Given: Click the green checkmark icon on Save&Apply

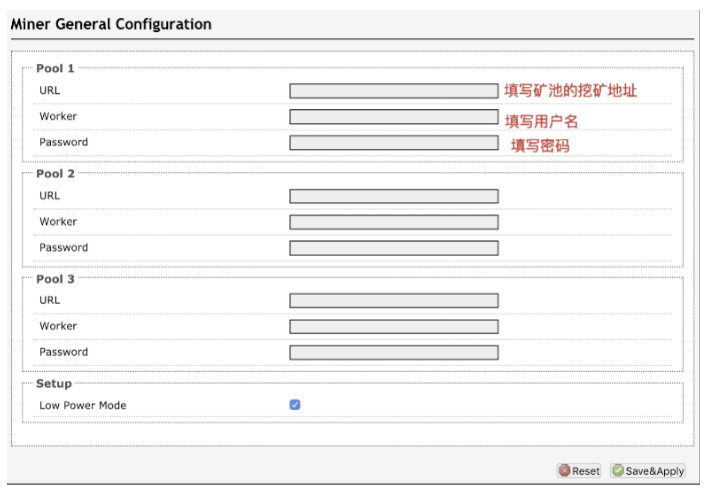Looking at the screenshot, I should point(618,470).
